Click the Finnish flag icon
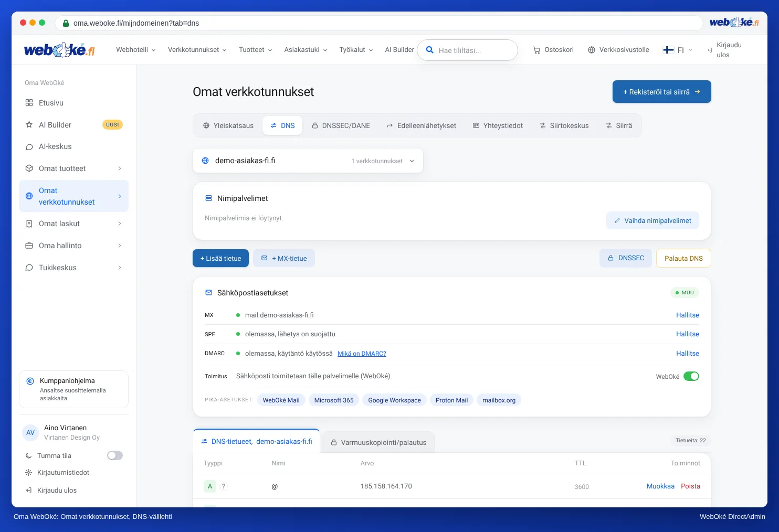The width and height of the screenshot is (779, 532). tap(668, 50)
